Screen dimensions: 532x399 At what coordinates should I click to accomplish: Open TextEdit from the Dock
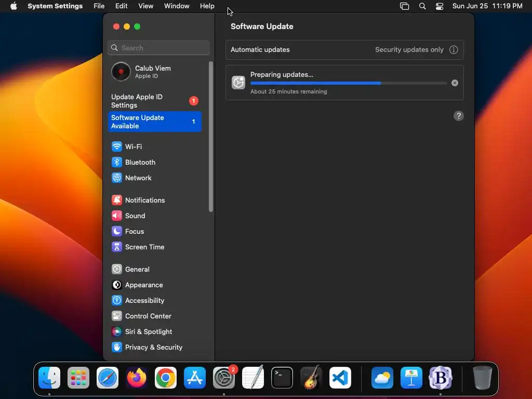pos(253,378)
